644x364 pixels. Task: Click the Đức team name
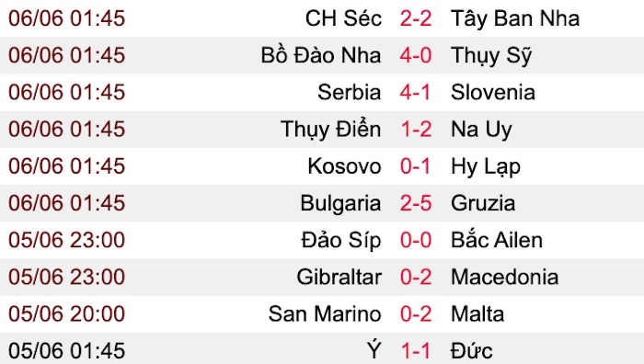point(471,350)
